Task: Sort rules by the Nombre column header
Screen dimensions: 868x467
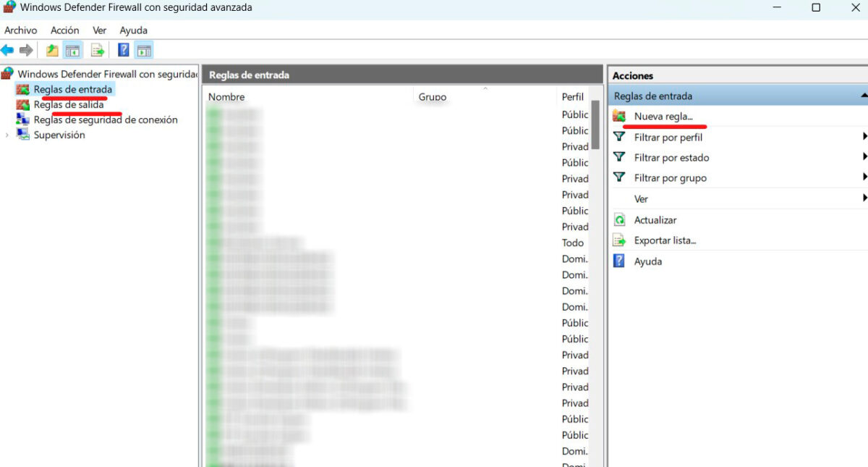Action: click(226, 97)
